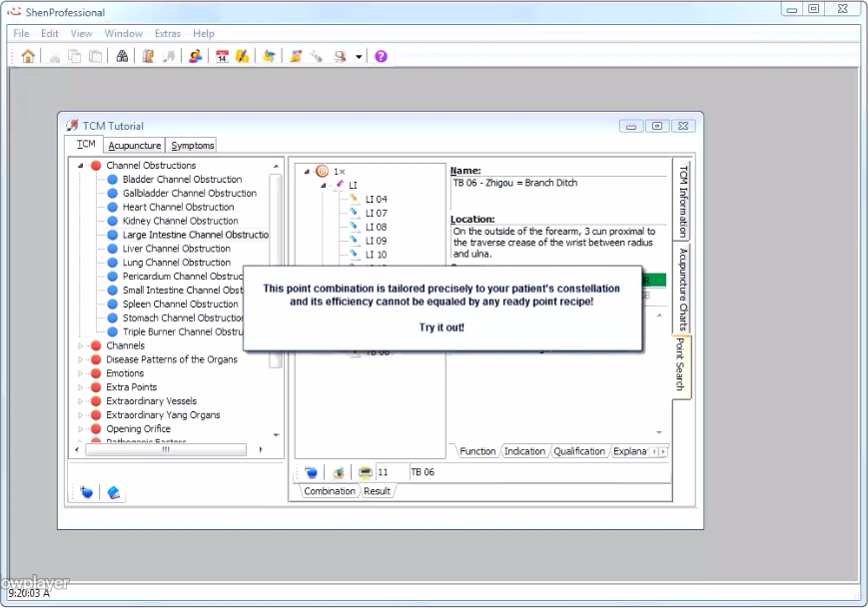Open the TCM Information side tab
The image size is (868, 608).
(683, 200)
